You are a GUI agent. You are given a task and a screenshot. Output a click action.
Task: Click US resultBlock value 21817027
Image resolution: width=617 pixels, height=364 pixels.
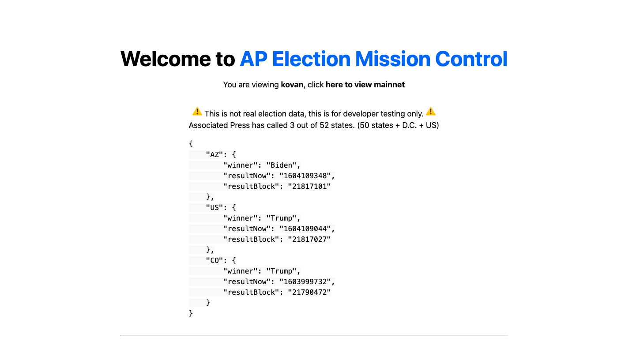[309, 239]
